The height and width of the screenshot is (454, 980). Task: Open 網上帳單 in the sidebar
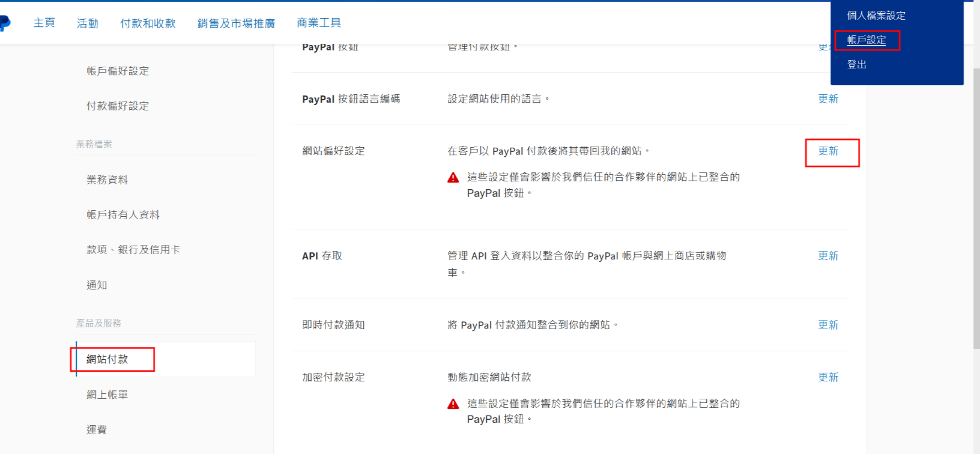coord(107,395)
